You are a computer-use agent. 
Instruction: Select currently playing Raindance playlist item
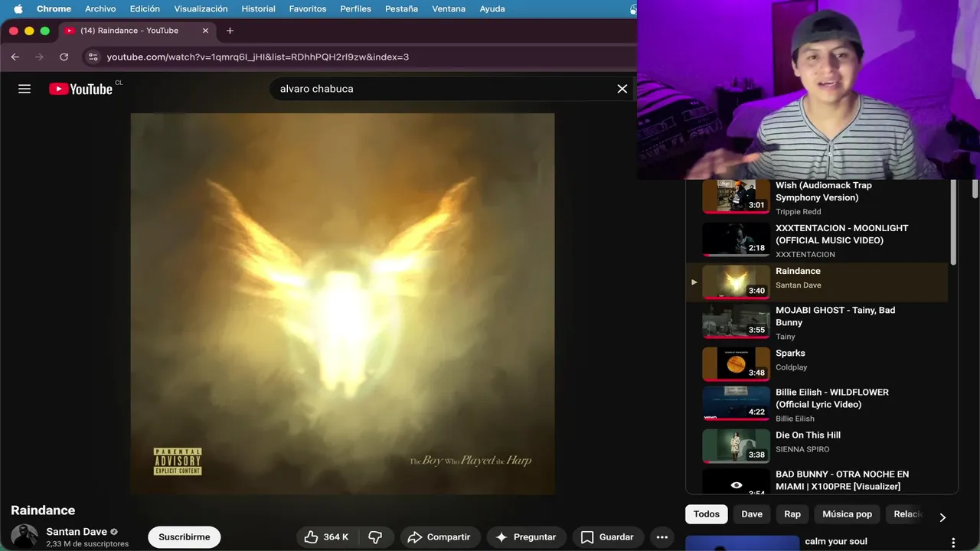click(x=817, y=282)
